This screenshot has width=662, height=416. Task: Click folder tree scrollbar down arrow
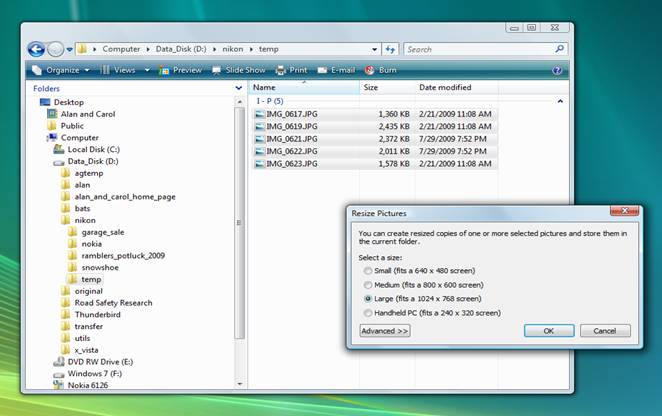239,384
